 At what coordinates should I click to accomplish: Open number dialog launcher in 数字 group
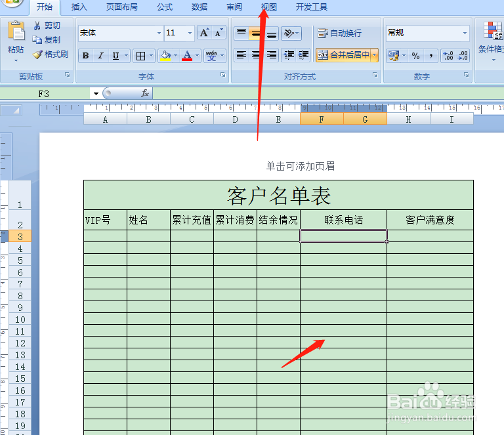[467, 75]
